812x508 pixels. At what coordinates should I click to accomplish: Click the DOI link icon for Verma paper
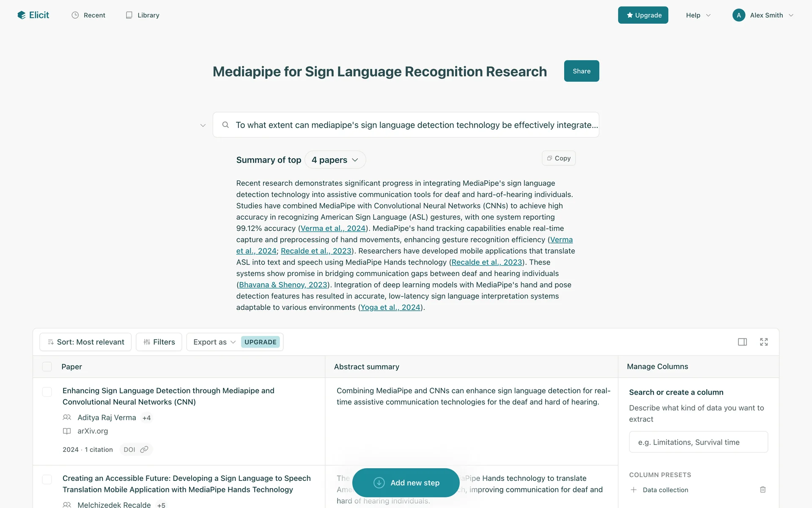pyautogui.click(x=144, y=450)
